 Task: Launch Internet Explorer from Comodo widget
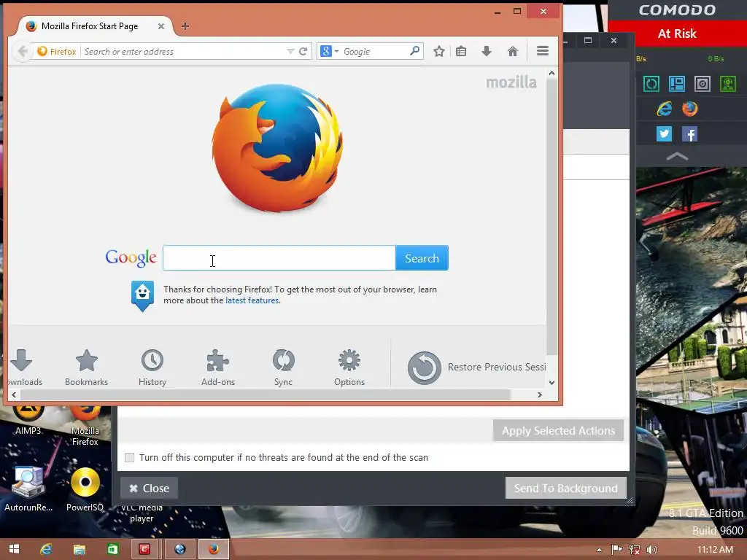(664, 109)
